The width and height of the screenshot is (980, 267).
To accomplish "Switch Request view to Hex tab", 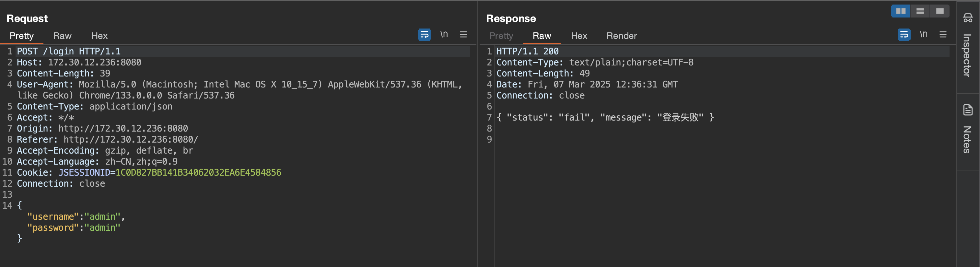I will pos(99,36).
